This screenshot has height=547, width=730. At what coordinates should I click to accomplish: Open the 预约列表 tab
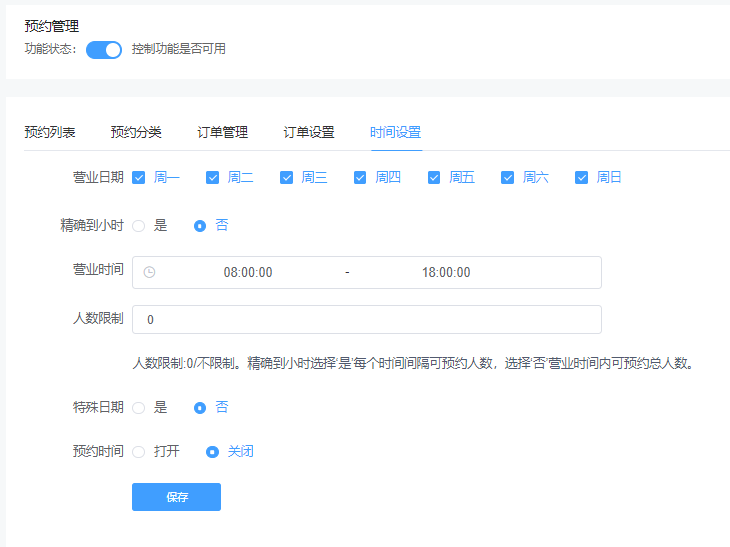[x=50, y=132]
